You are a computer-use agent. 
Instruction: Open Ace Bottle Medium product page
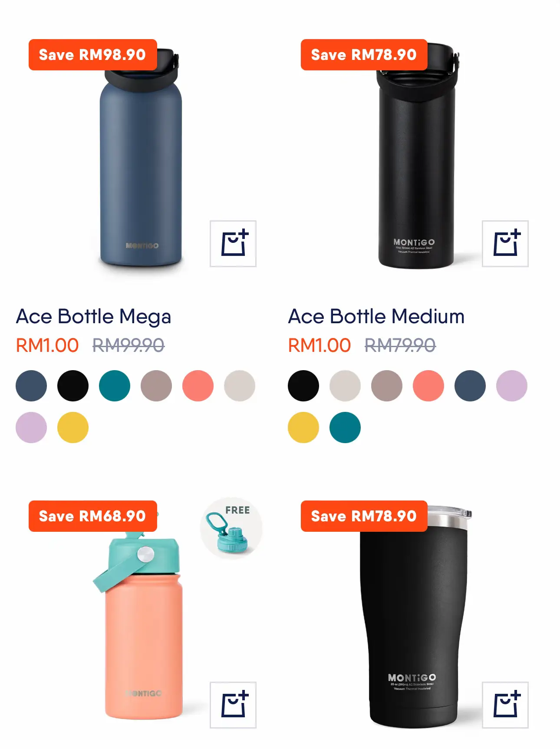376,316
